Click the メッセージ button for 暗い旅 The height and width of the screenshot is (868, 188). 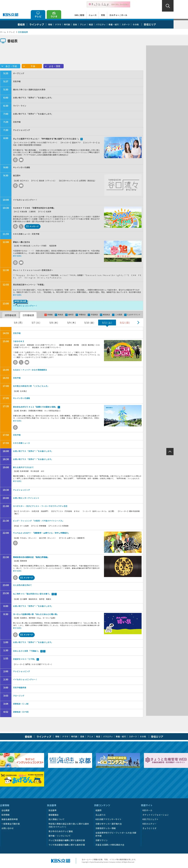(26, 634)
